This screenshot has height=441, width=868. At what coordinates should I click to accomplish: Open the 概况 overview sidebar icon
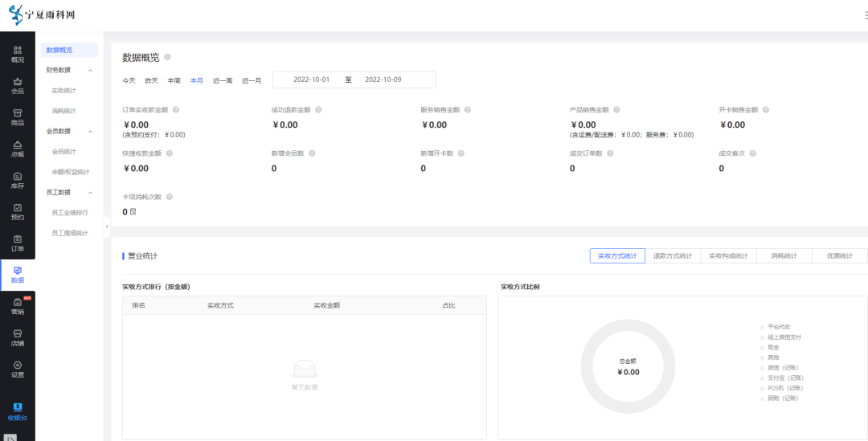tap(17, 55)
